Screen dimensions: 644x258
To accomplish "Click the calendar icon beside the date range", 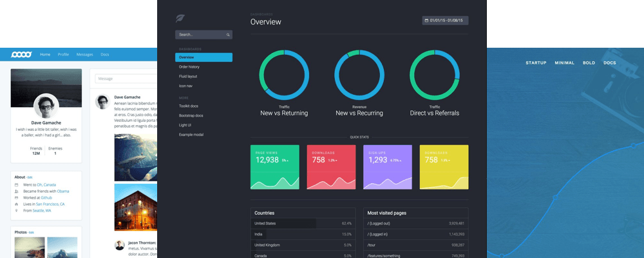I will [426, 21].
